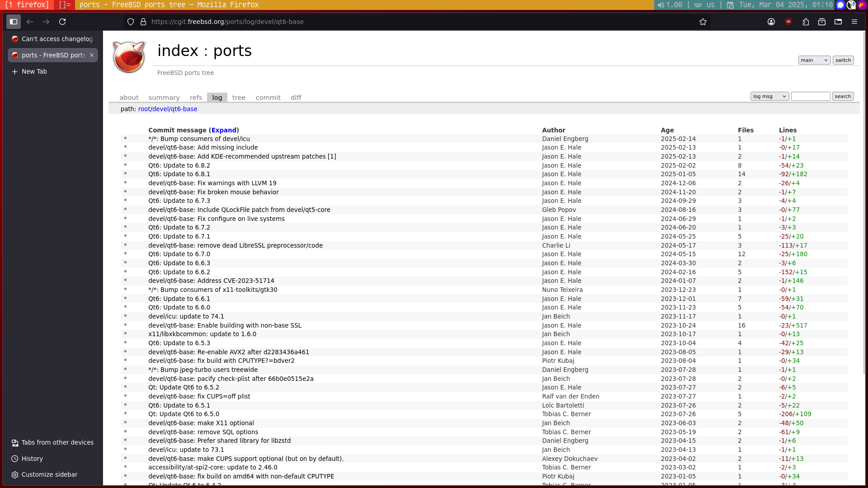Expand commit messages via Expand link
Viewport: 868px width, 488px height.
[x=224, y=130]
